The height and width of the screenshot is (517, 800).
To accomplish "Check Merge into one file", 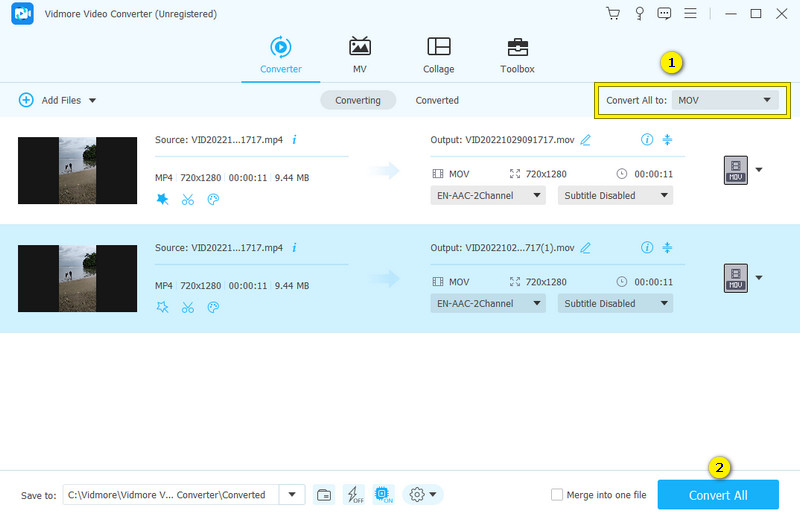I will pyautogui.click(x=557, y=495).
